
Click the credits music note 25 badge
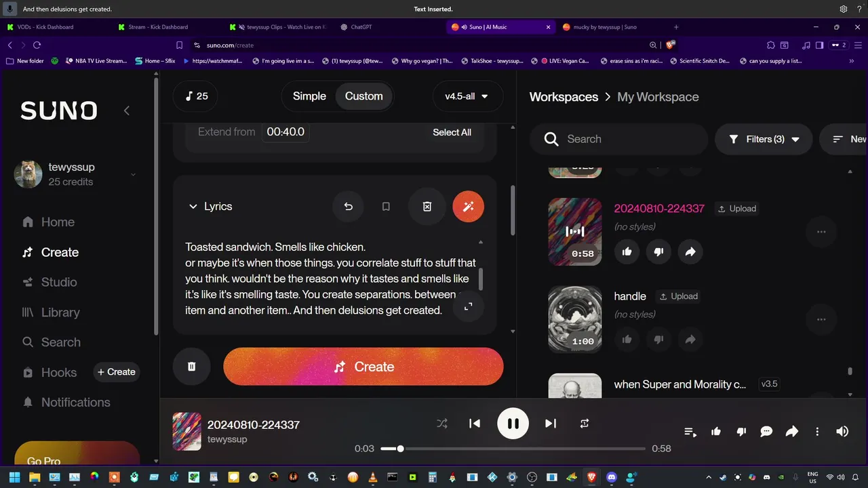[197, 96]
